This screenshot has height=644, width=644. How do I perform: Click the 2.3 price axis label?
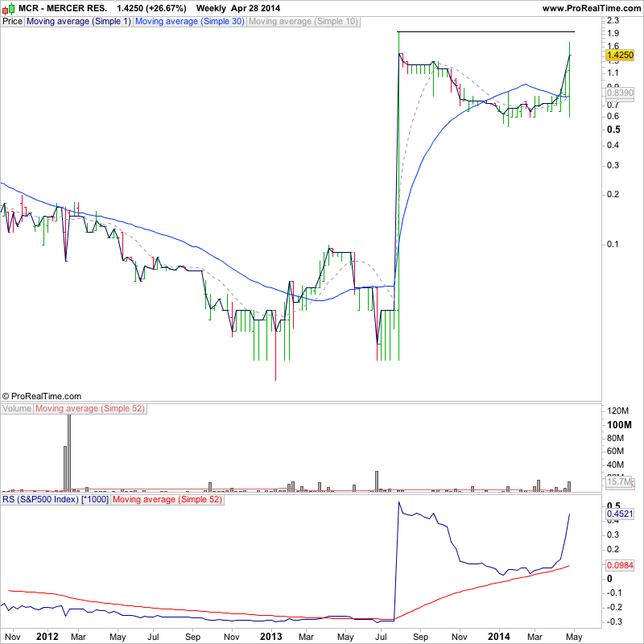coord(613,21)
